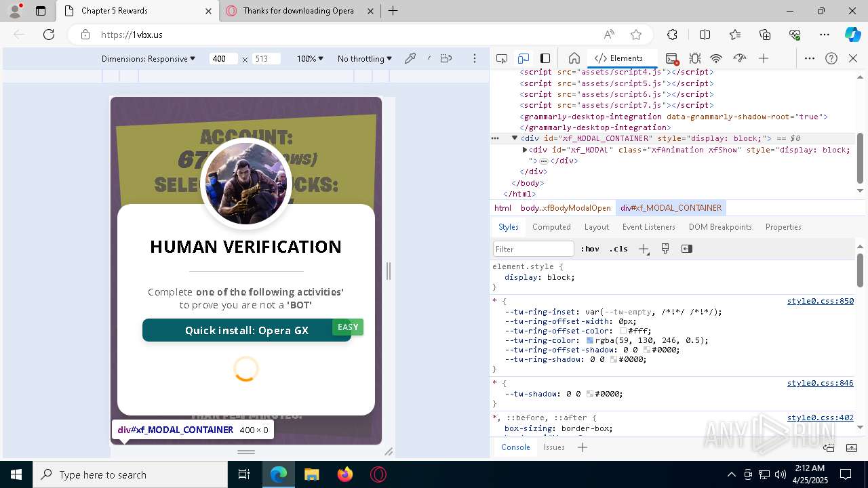The width and height of the screenshot is (868, 488).
Task: Open browser Extensions puzzle icon
Action: coord(672,35)
